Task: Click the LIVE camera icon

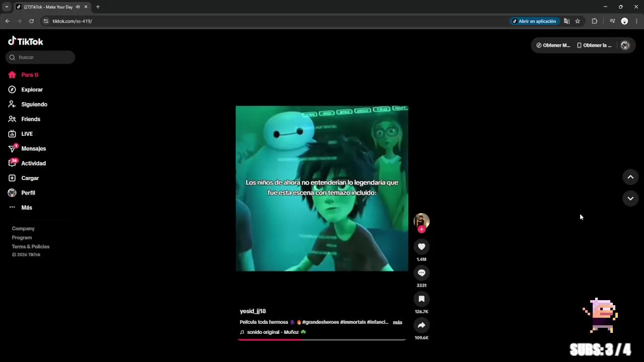Action: coord(12,134)
